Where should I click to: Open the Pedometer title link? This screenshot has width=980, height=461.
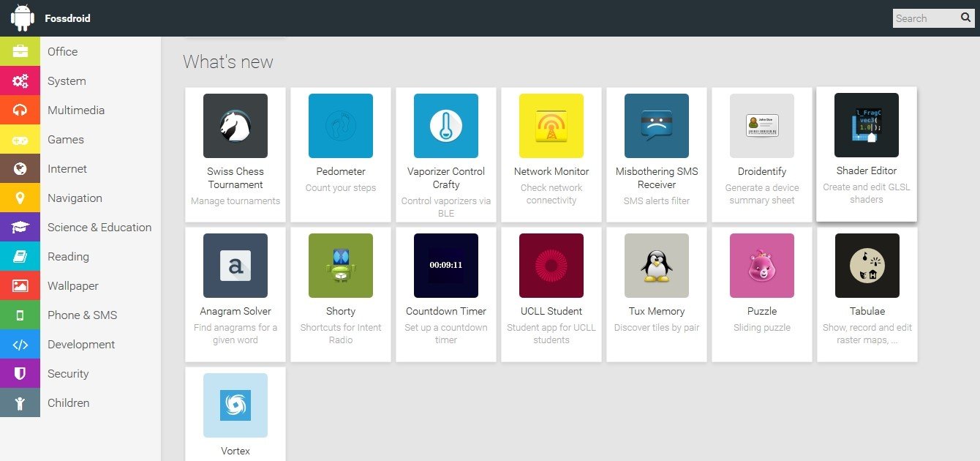point(341,171)
